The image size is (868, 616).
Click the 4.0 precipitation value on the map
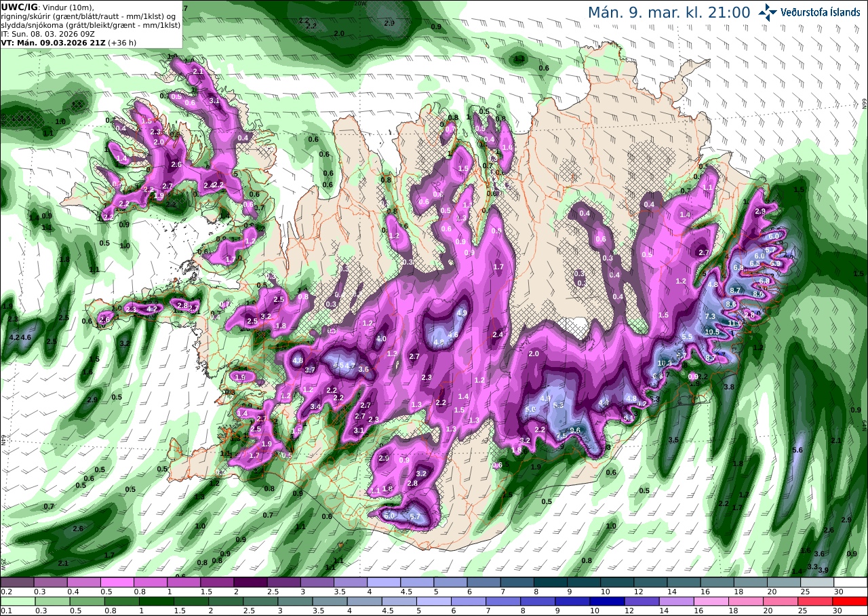click(x=381, y=339)
